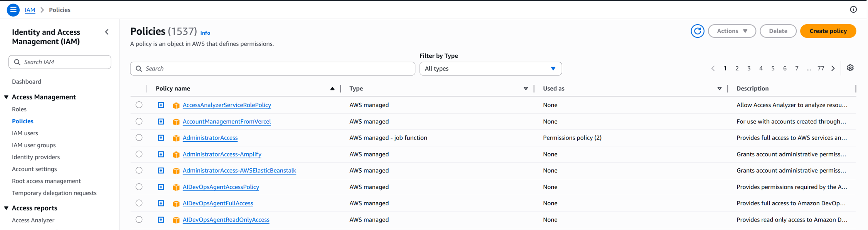Select radio for AdministratorAccess-AWSElasticBeanstalk
This screenshot has width=868, height=230.
coord(139,170)
